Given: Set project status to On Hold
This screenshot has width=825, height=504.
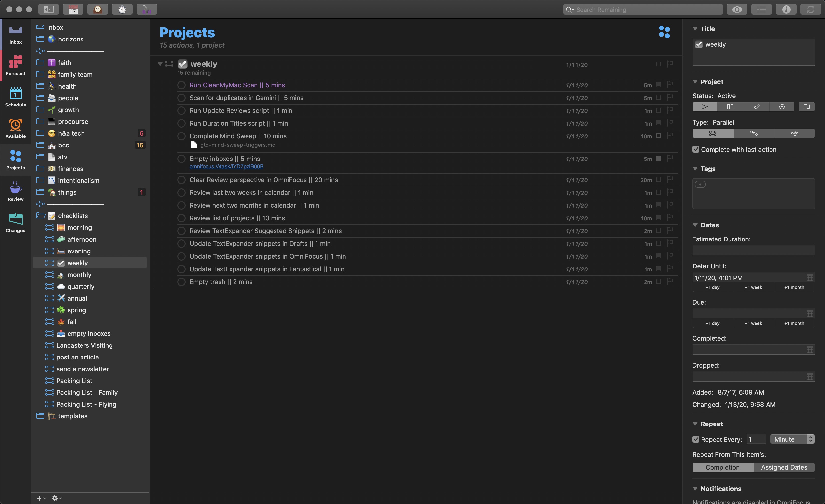Looking at the screenshot, I should click(730, 107).
